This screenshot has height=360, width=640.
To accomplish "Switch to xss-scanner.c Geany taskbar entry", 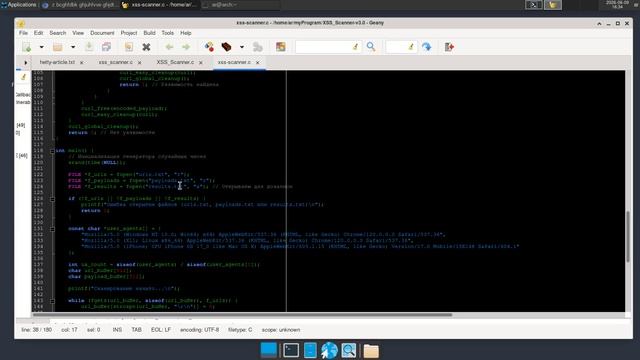I will click(160, 5).
